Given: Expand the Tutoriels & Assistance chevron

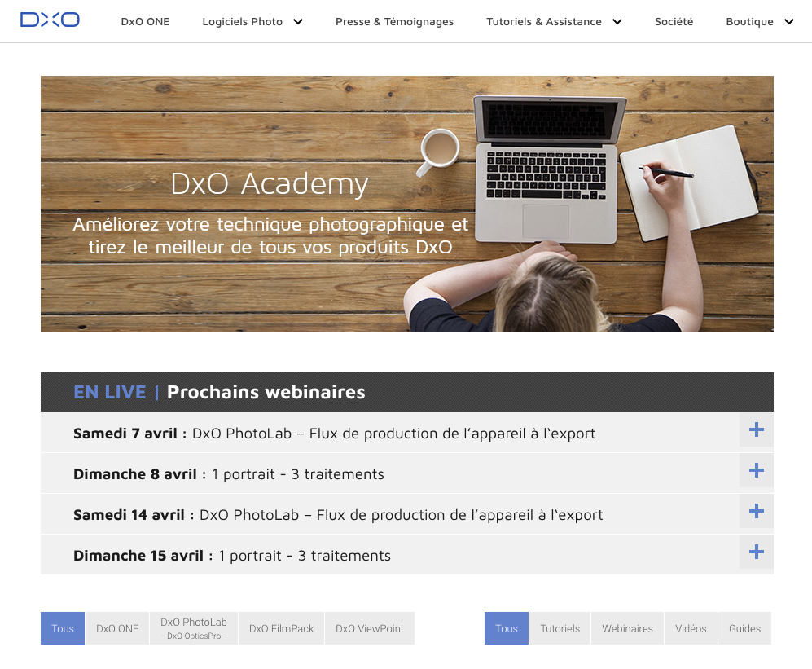Looking at the screenshot, I should (x=617, y=22).
